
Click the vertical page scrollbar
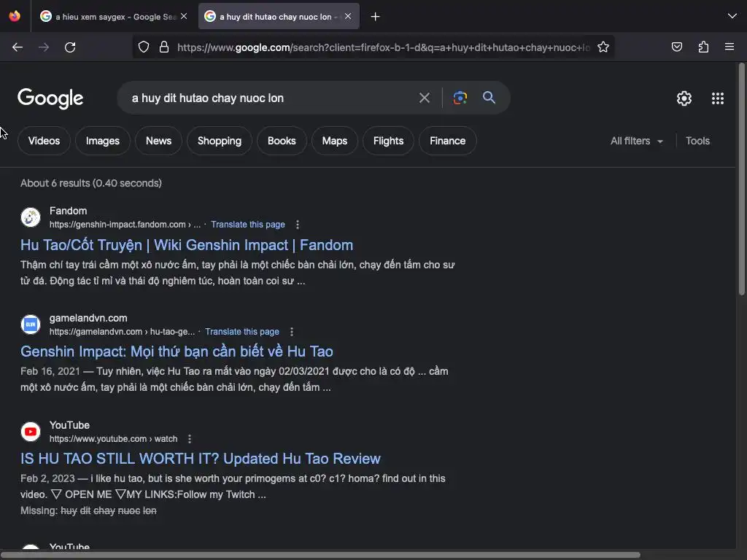pos(741,179)
